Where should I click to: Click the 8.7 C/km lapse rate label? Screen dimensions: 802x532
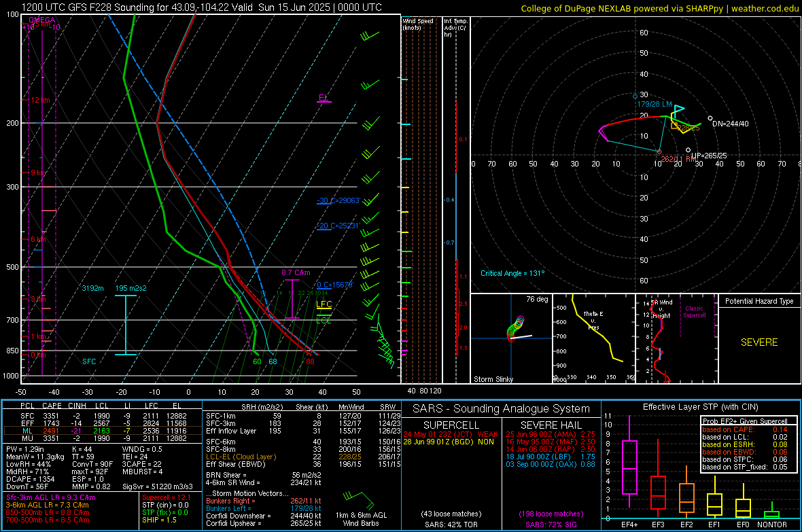point(296,272)
